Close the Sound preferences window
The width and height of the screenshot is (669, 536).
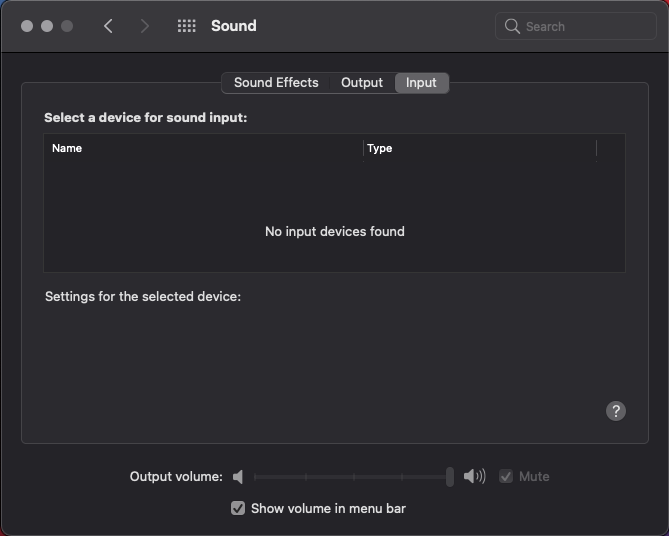27,26
